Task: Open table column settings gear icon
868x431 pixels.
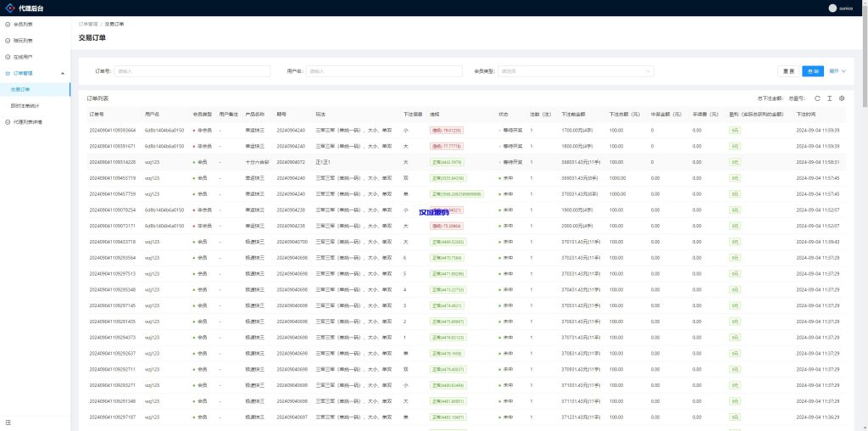Action: 842,98
